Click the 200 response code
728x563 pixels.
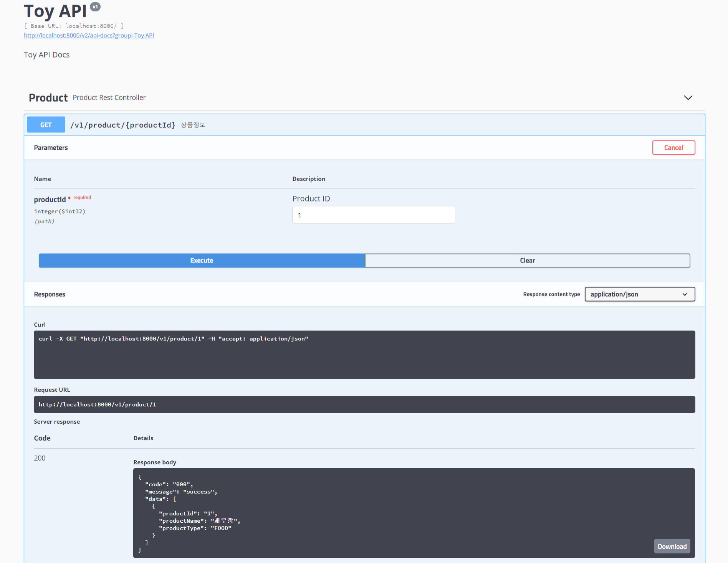(40, 458)
